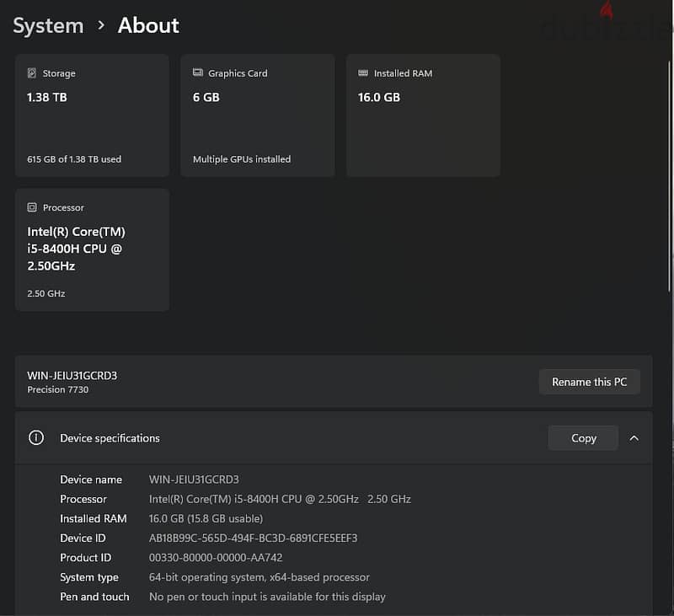Image resolution: width=674 pixels, height=616 pixels.
Task: Click the WIN-JEIU31GCRD3 PC name heading
Action: point(72,375)
